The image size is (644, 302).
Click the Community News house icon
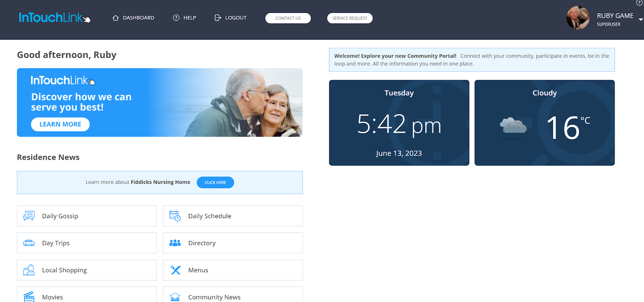coord(175,297)
